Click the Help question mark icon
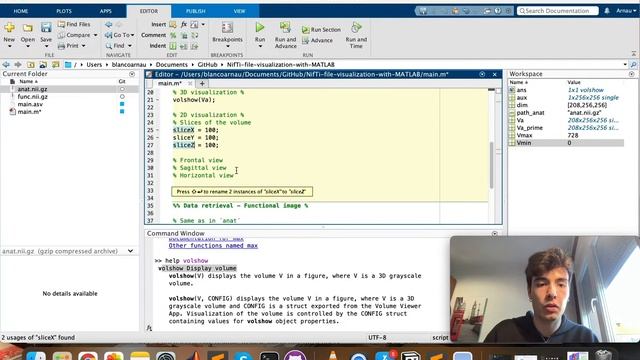Screen dimensions: 640x360 click(x=498, y=11)
